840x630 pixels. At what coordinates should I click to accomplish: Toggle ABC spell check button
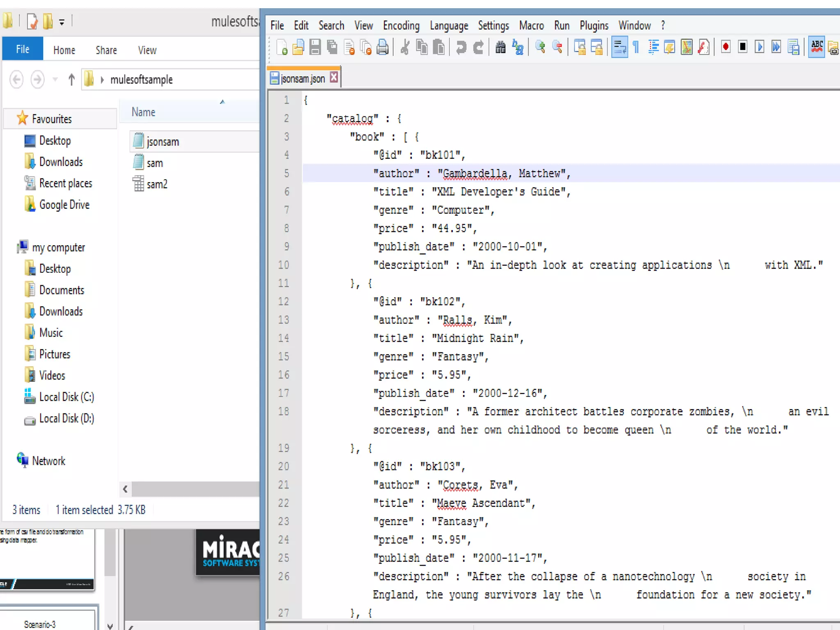817,47
